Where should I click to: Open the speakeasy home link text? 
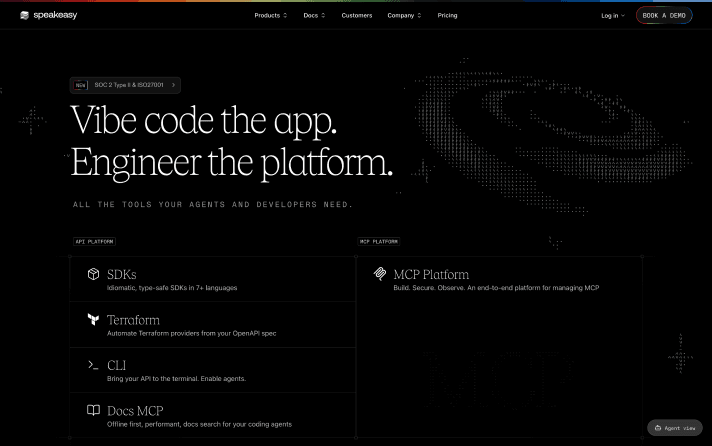point(55,15)
